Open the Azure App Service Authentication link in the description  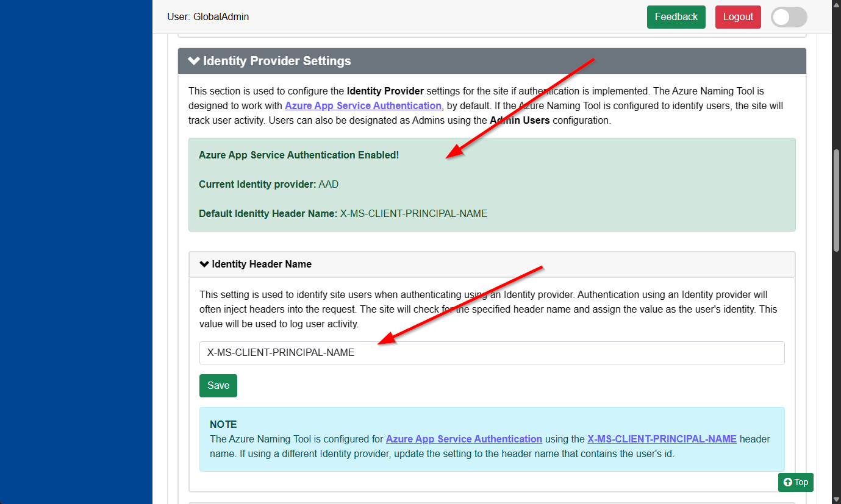pyautogui.click(x=363, y=105)
